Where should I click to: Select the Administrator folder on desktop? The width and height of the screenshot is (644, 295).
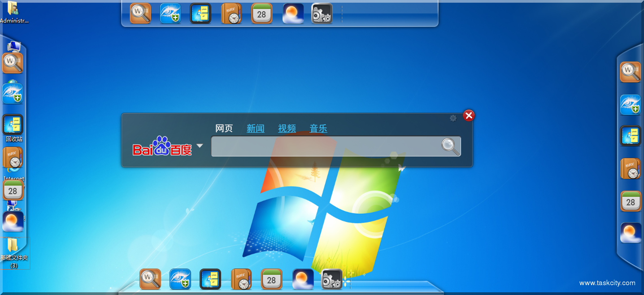tap(14, 12)
